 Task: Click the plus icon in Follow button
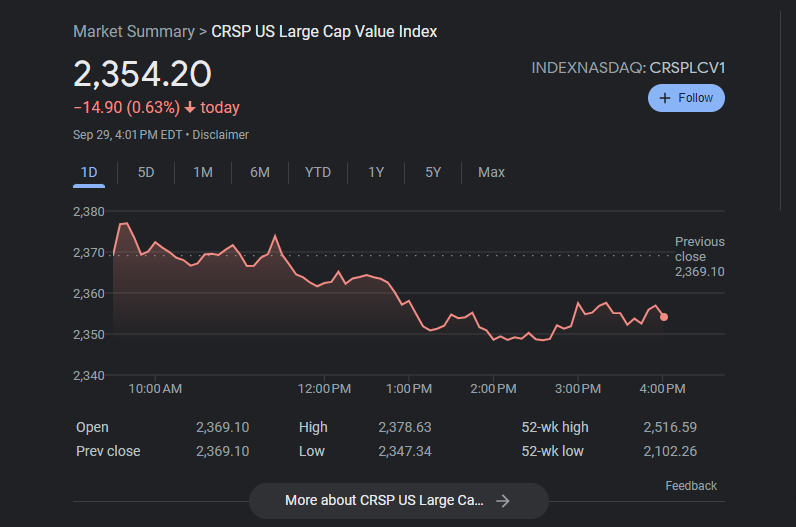[x=665, y=98]
